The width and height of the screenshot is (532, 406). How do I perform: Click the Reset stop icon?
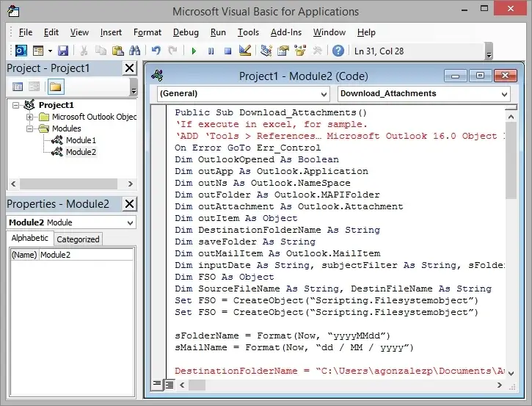click(x=227, y=51)
